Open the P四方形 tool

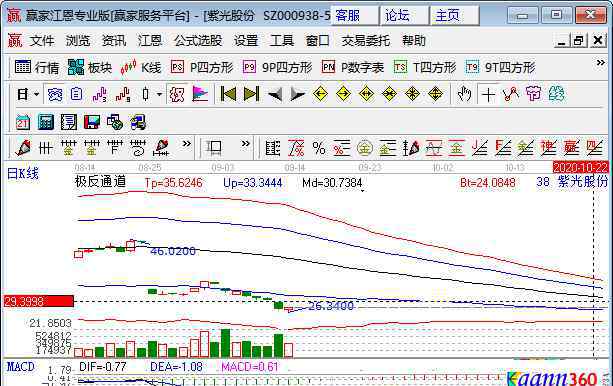(x=202, y=68)
